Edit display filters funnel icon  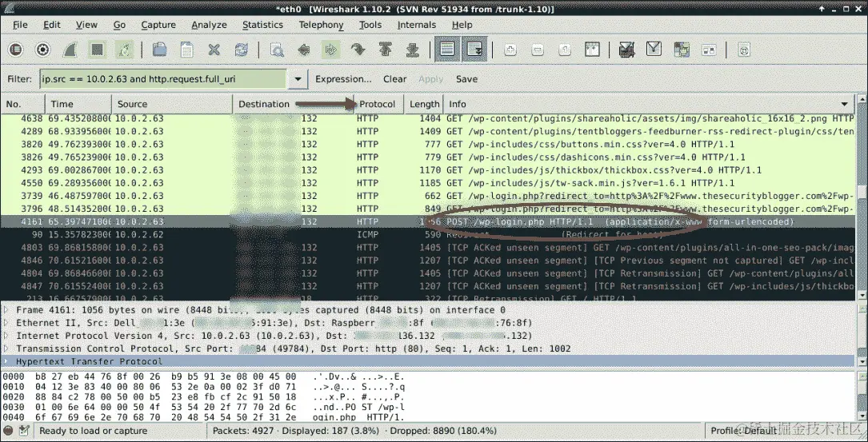point(654,50)
